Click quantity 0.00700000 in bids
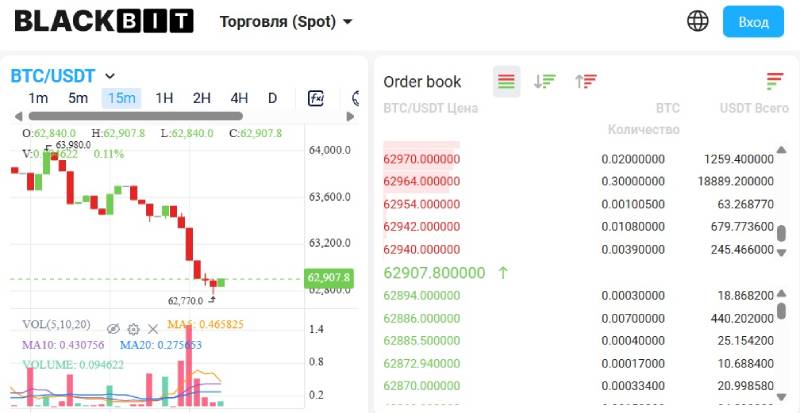 click(x=633, y=319)
